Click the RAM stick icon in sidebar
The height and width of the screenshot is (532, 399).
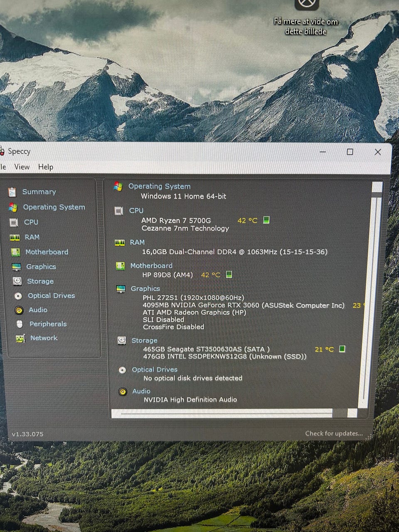[x=15, y=237]
